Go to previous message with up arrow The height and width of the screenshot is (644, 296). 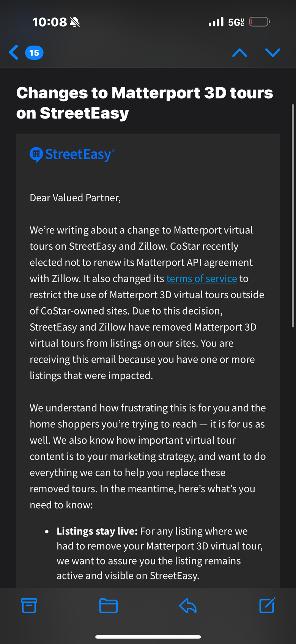[239, 53]
